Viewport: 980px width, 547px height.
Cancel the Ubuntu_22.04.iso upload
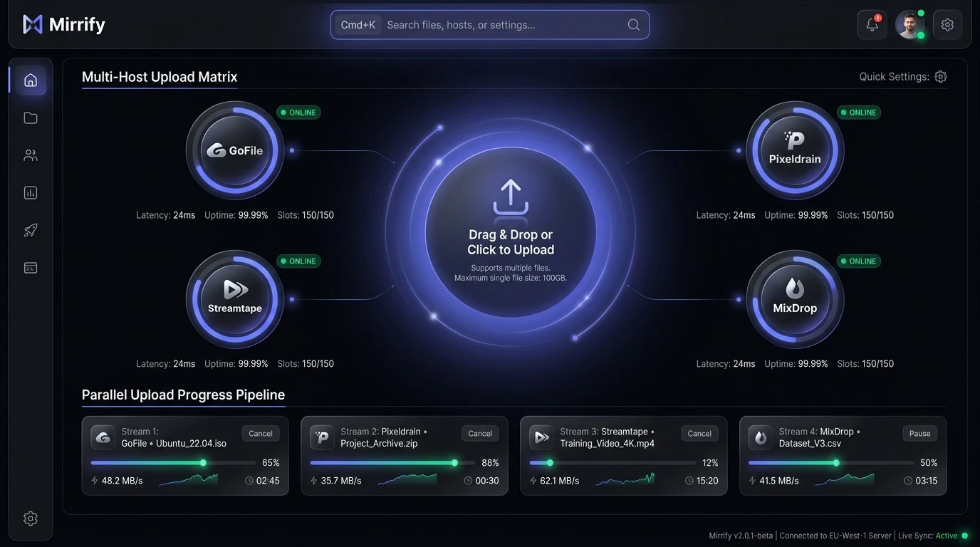coord(261,434)
